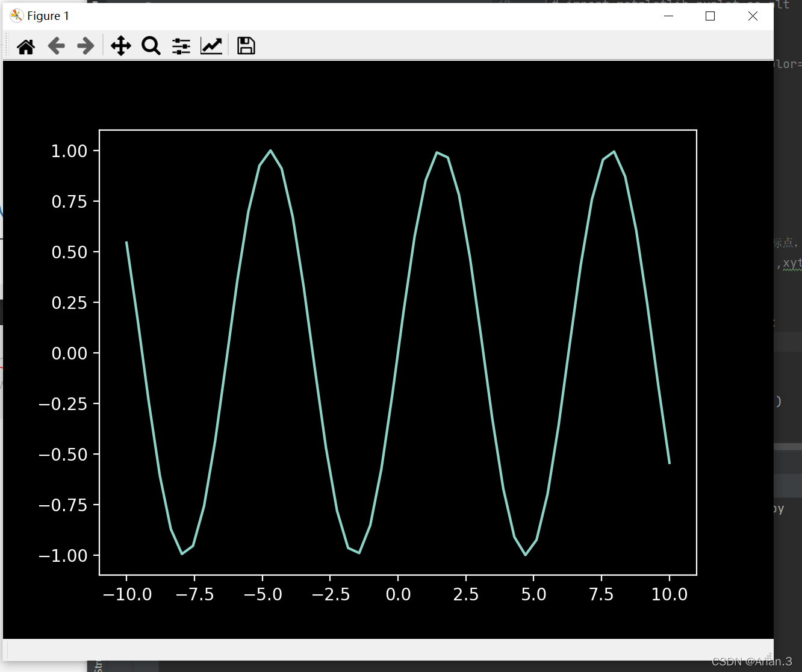Viewport: 802px width, 672px height.
Task: Open Configure subplots sliders icon
Action: pyautogui.click(x=181, y=46)
